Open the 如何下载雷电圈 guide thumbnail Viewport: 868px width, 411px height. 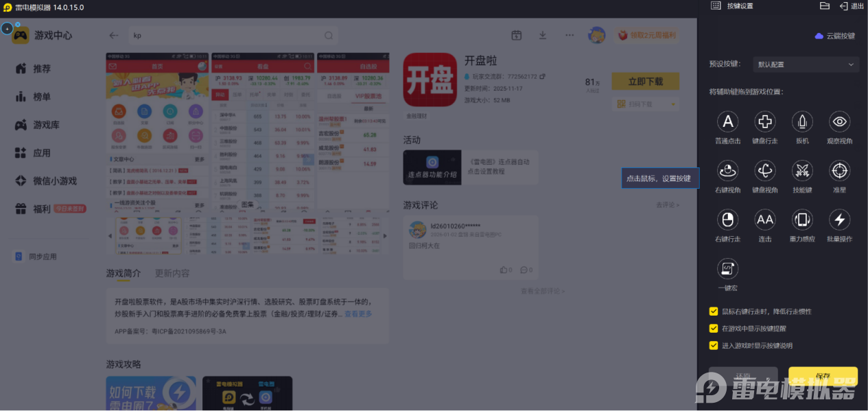[150, 393]
